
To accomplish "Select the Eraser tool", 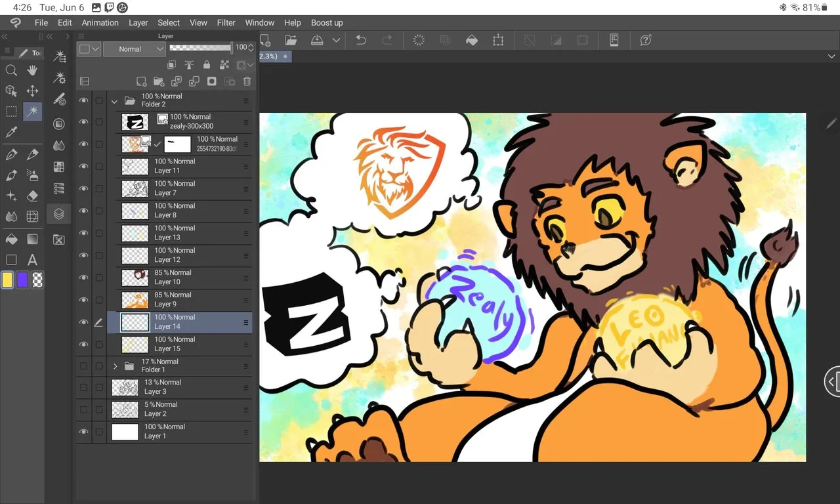I will (32, 196).
